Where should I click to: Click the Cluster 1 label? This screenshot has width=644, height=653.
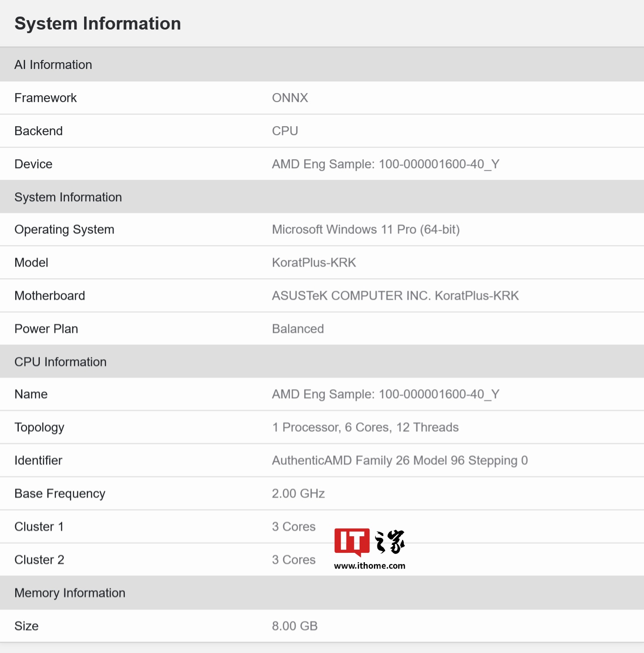pyautogui.click(x=39, y=526)
